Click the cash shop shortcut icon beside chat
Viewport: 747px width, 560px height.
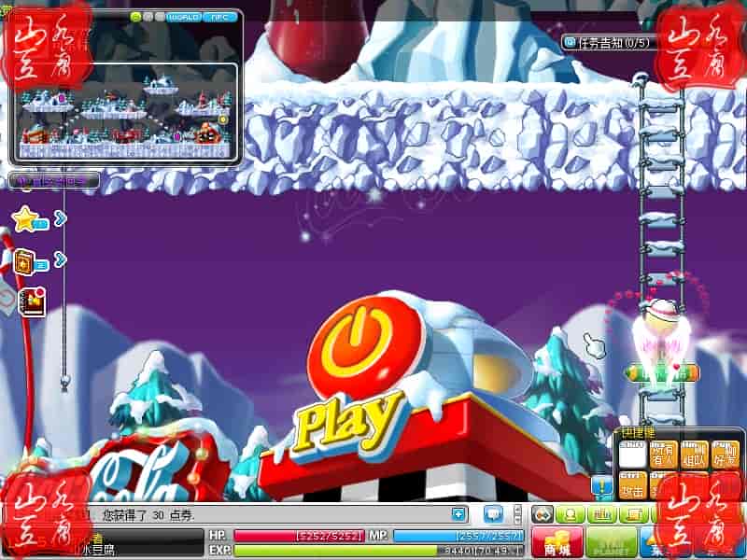[x=542, y=514]
